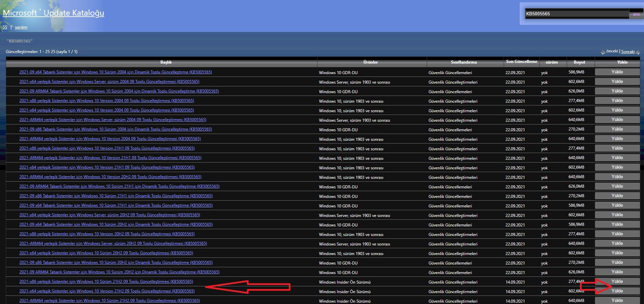Open x86 Windows 10 Version 20H2 update link
The image size is (644, 304).
(107, 234)
